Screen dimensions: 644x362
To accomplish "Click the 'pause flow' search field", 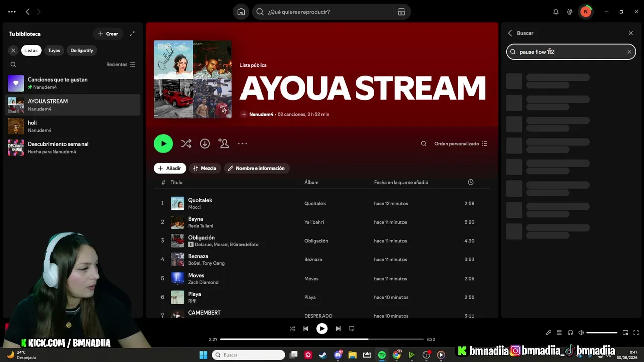I will pyautogui.click(x=571, y=52).
